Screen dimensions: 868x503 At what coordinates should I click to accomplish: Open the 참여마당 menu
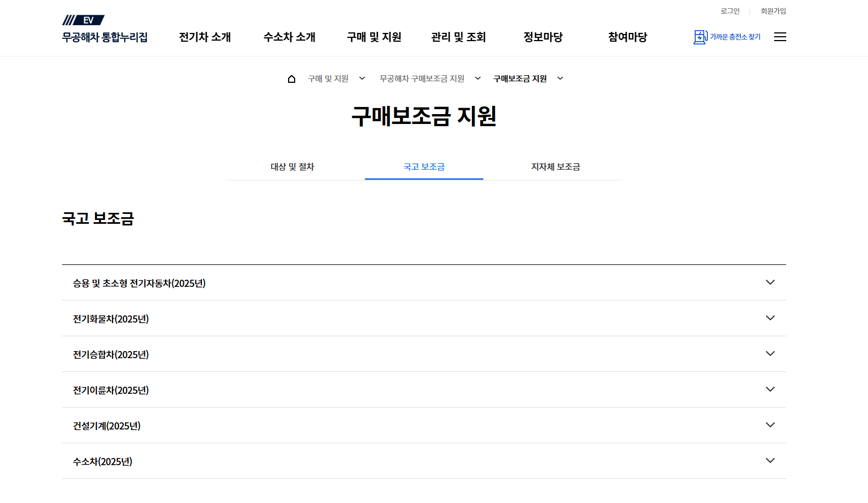(x=628, y=37)
